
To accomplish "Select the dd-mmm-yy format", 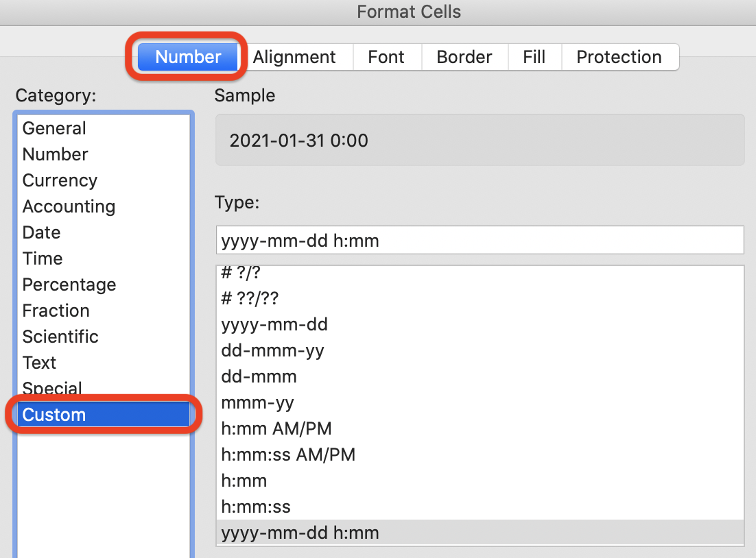I will pyautogui.click(x=272, y=350).
